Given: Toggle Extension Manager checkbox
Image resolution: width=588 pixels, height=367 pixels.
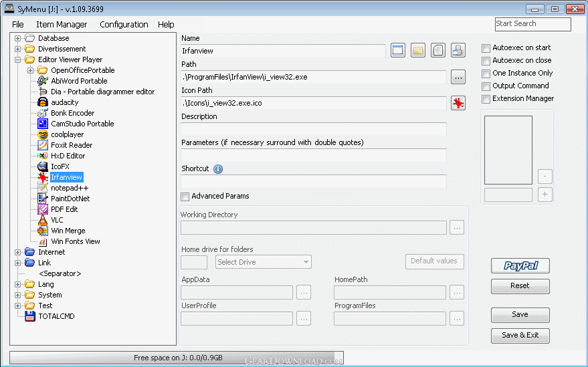Looking at the screenshot, I should tap(486, 100).
